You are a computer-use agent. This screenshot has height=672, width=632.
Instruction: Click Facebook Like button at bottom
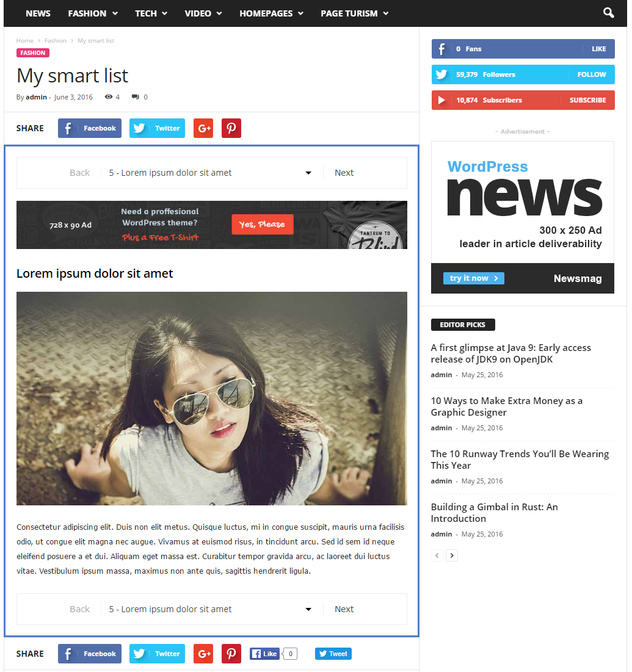[264, 654]
